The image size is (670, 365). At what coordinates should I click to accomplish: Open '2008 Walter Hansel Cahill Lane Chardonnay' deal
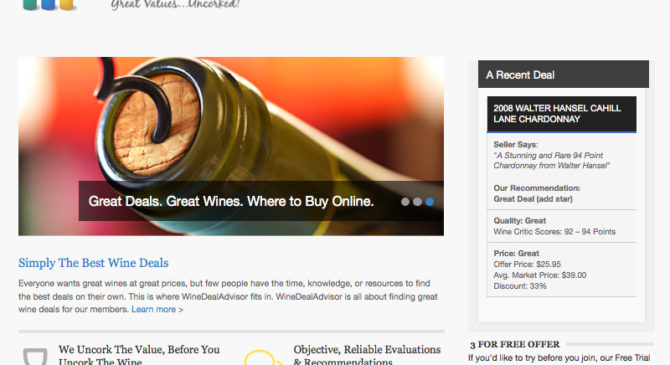561,114
